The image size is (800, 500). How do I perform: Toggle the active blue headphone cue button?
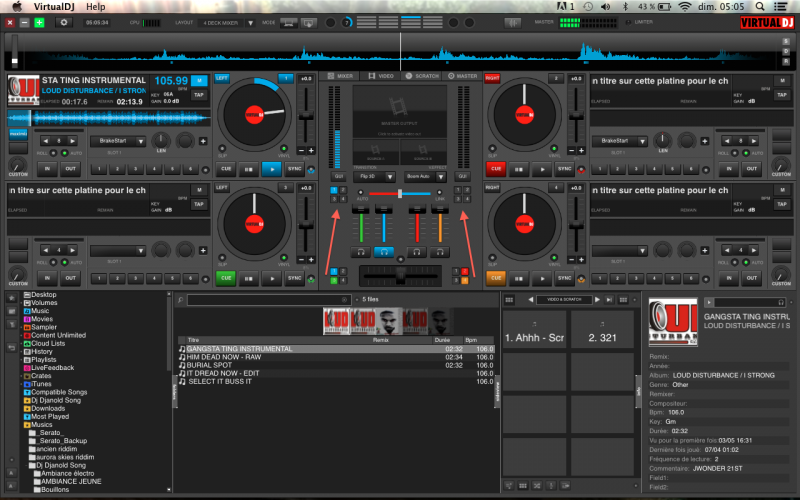384,252
